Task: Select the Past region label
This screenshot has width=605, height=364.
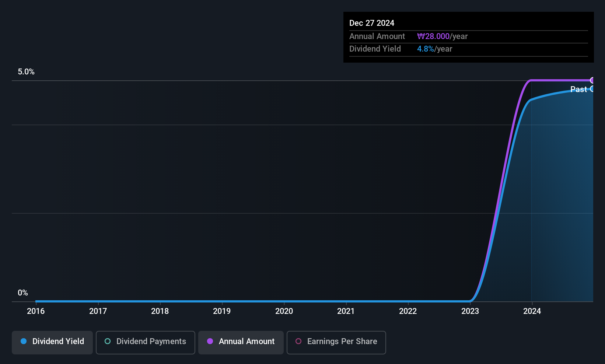Action: (578, 89)
